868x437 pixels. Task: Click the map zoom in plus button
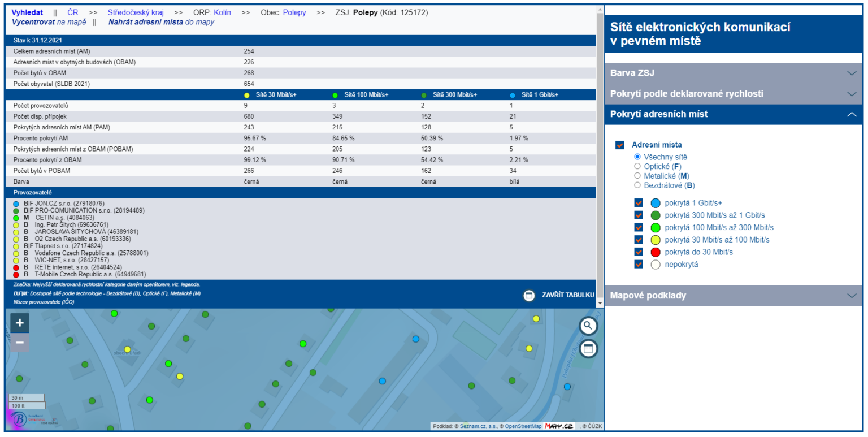tap(20, 323)
